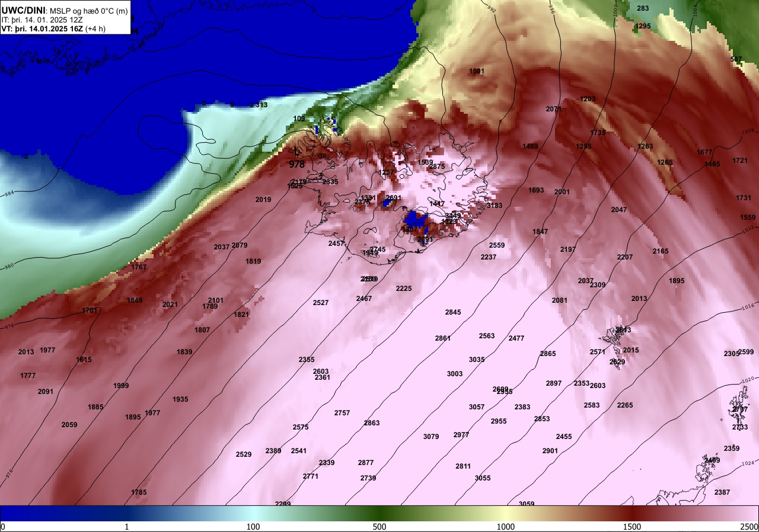Click the height value 1785
The width and height of the screenshot is (759, 532).
tap(139, 492)
